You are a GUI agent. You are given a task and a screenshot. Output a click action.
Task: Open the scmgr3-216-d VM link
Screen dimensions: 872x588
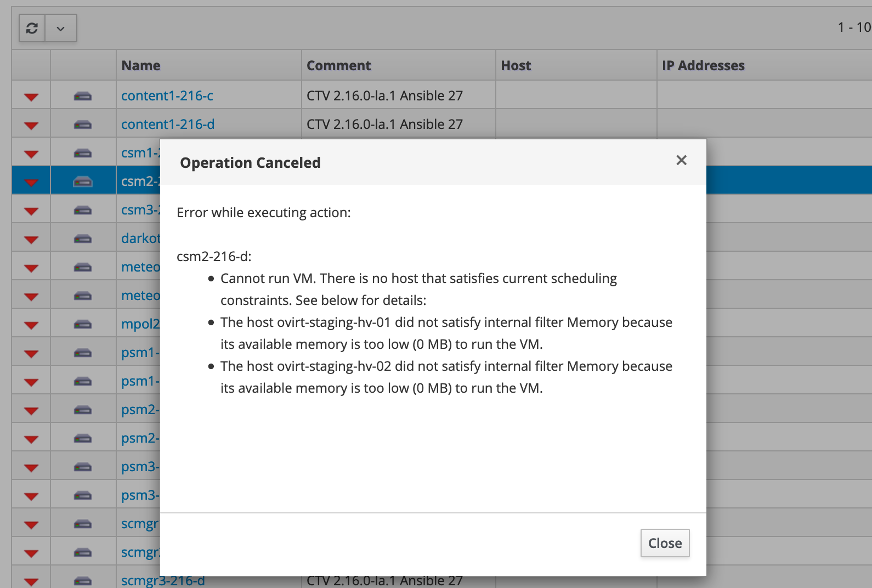coord(163,581)
